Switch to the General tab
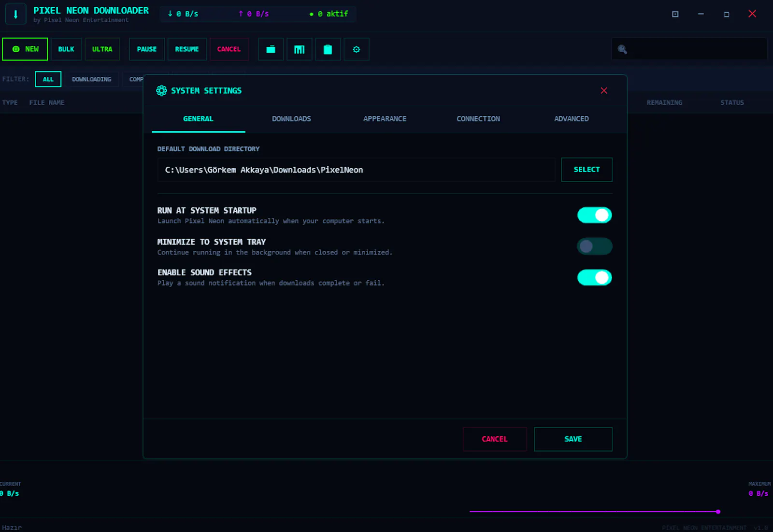The image size is (773, 532). pyautogui.click(x=198, y=119)
